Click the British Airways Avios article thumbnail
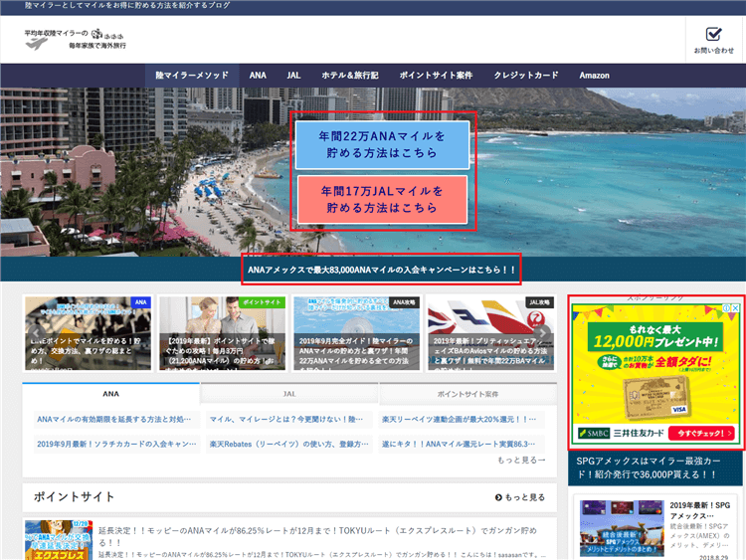 coord(490,333)
